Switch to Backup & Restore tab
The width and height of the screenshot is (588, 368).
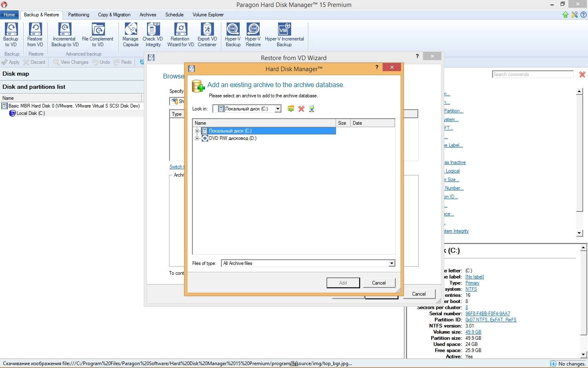click(x=41, y=15)
